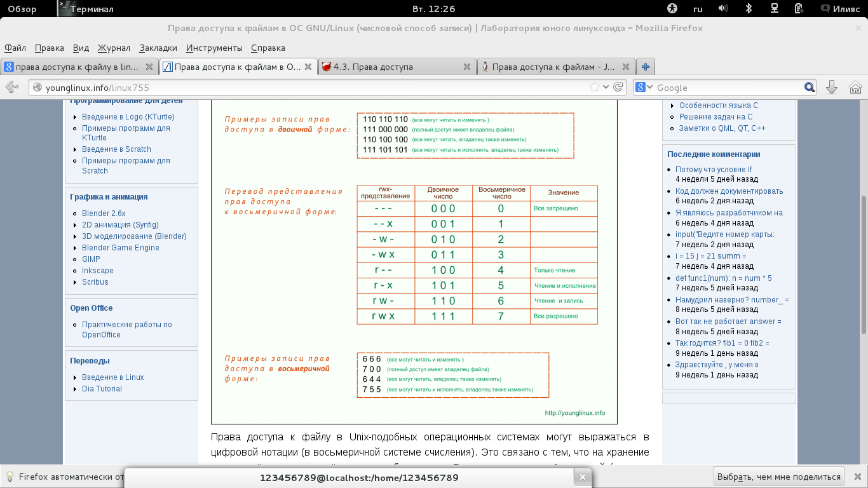The image size is (868, 488).
Task: Open 'Практические работы по OpenOffice' link
Action: coord(126,330)
